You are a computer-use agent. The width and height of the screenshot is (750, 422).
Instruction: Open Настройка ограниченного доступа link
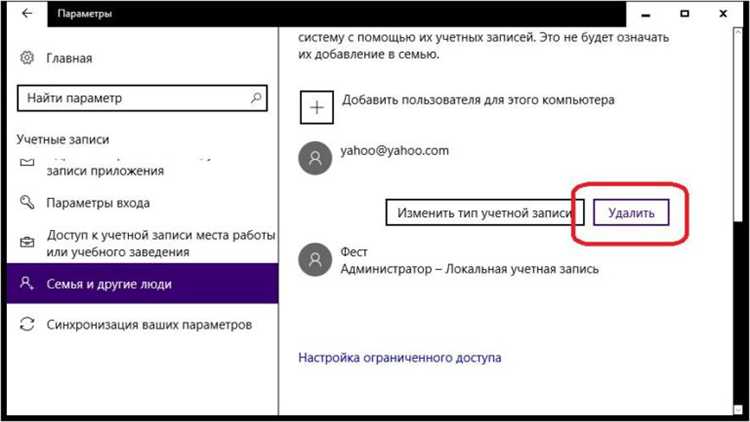point(399,357)
